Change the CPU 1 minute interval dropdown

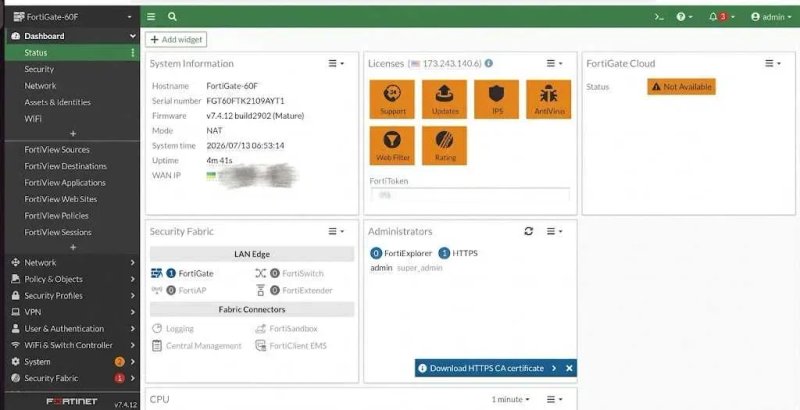click(x=511, y=399)
